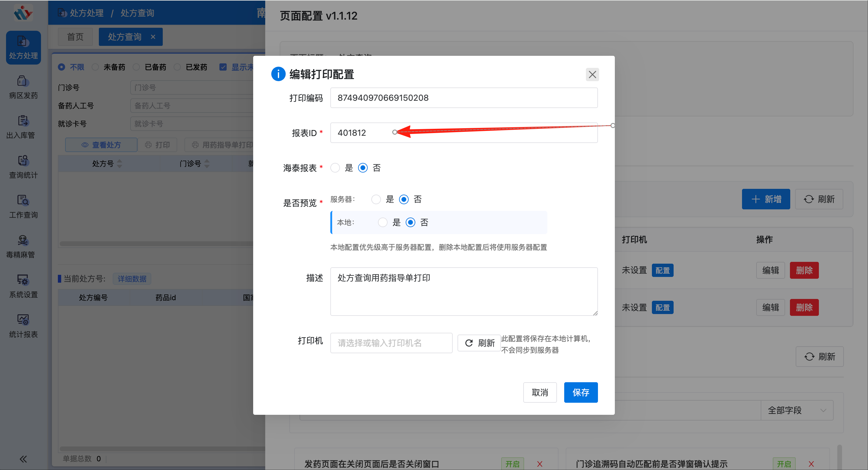This screenshot has height=470, width=868.
Task: Open the 病区发药 module
Action: tap(23, 87)
